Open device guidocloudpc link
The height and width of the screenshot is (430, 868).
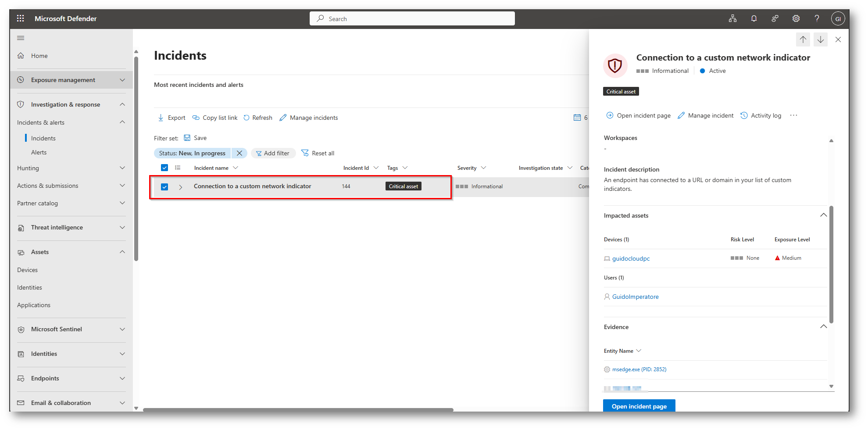point(631,258)
